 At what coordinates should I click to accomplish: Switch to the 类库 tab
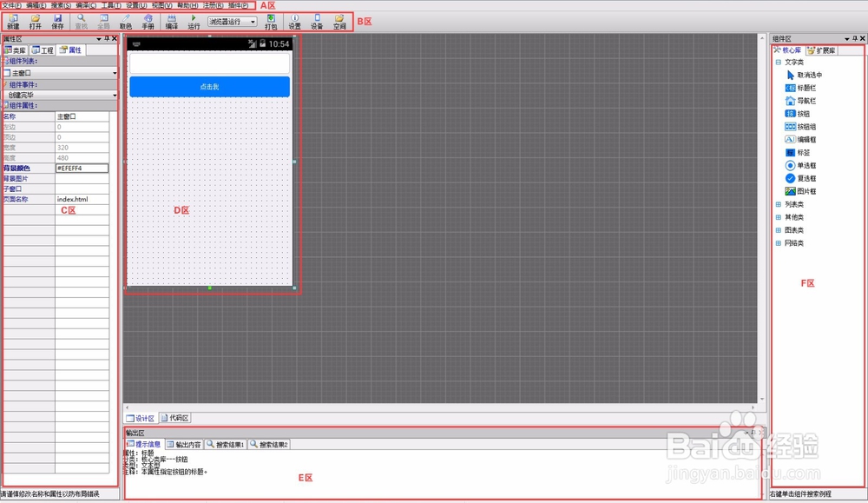[16, 50]
